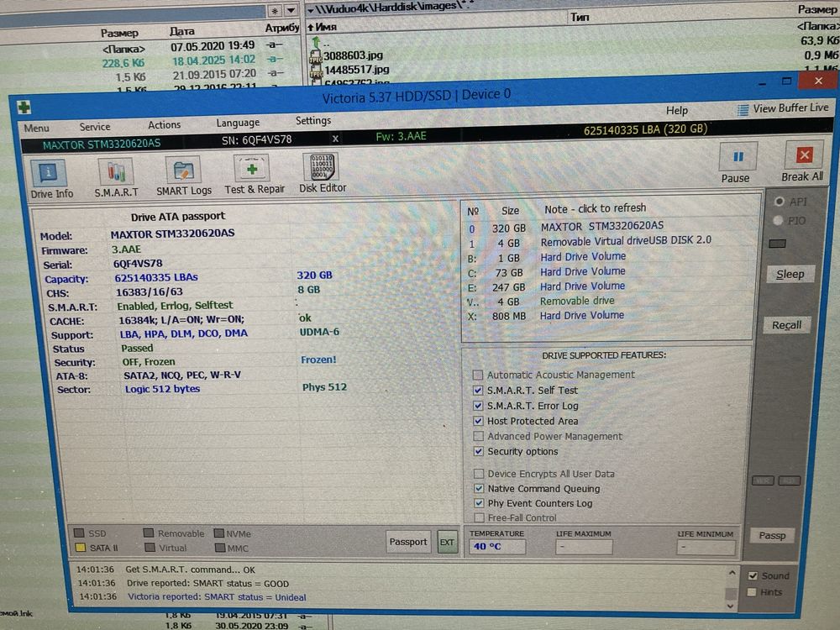Screen dimensions: 840x630
Task: Click the parent folder up-arrow icon
Action: point(316,42)
